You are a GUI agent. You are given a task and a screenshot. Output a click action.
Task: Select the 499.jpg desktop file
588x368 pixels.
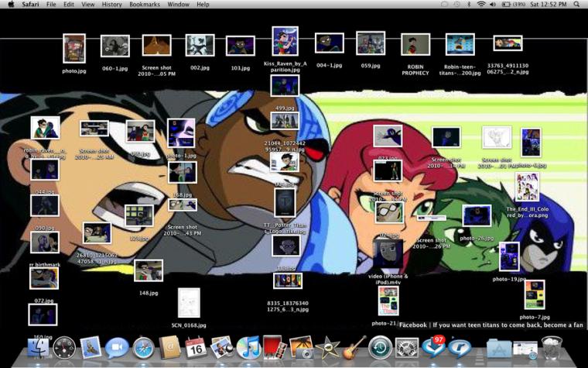[x=285, y=86]
